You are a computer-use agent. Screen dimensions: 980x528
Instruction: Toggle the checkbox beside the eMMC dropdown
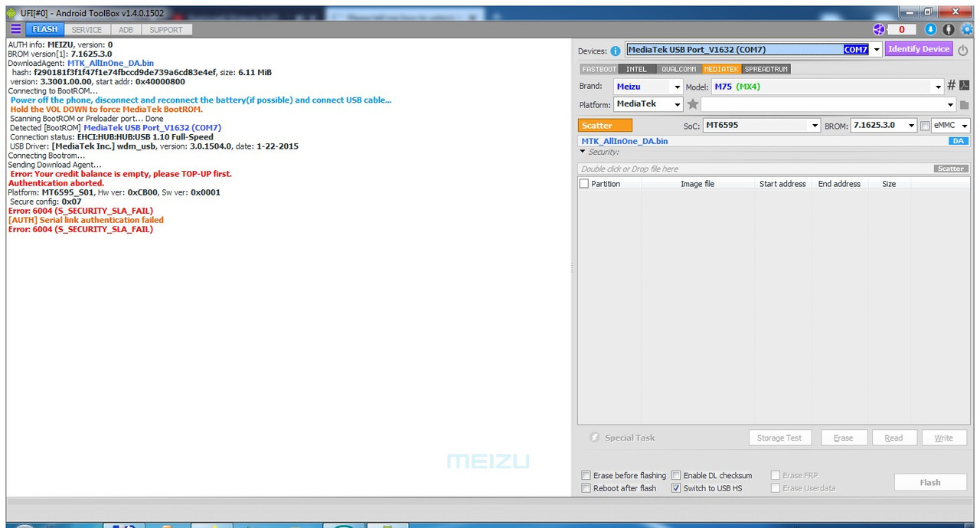pos(925,126)
